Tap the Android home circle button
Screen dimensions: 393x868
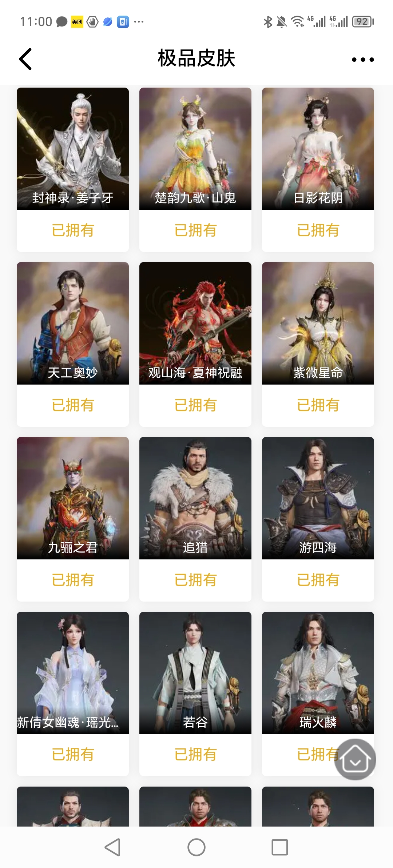pyautogui.click(x=196, y=847)
